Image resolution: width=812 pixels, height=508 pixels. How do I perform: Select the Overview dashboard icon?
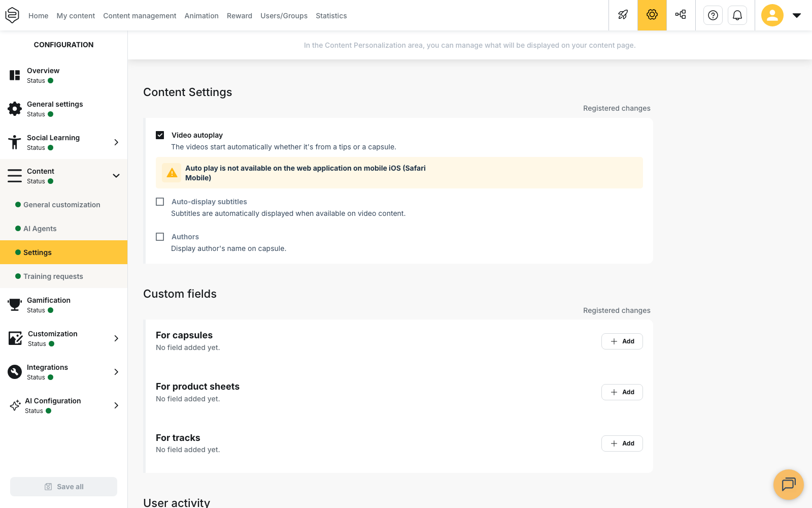click(15, 75)
